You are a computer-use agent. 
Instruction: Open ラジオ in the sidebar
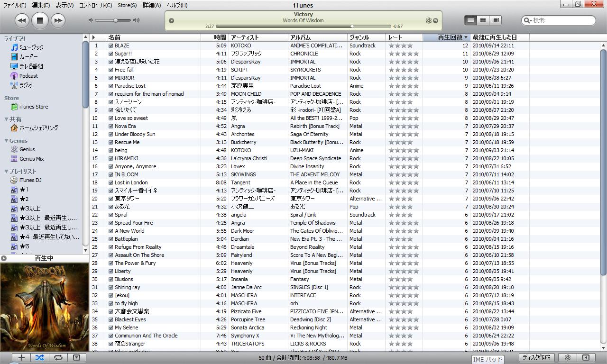click(x=26, y=85)
